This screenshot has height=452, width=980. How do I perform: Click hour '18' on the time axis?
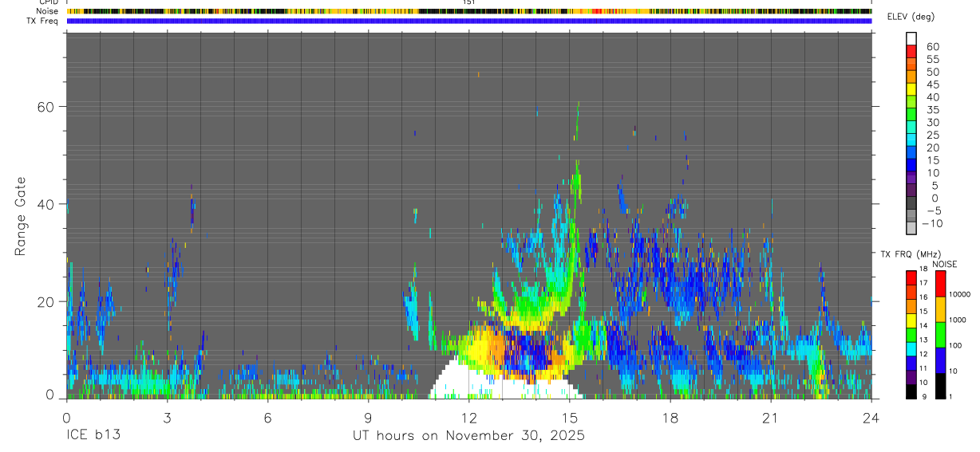[x=670, y=416]
